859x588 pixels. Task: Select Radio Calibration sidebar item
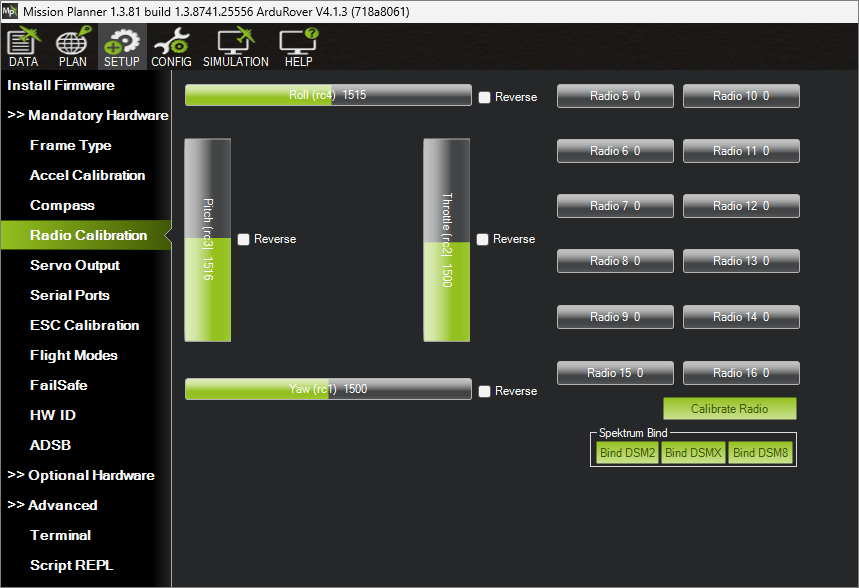[x=86, y=235]
